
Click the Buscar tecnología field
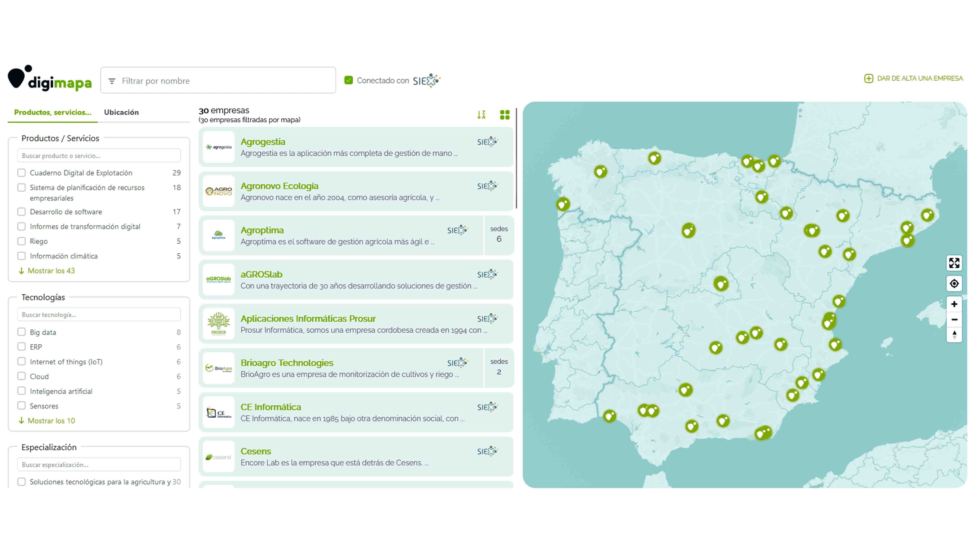coord(99,315)
